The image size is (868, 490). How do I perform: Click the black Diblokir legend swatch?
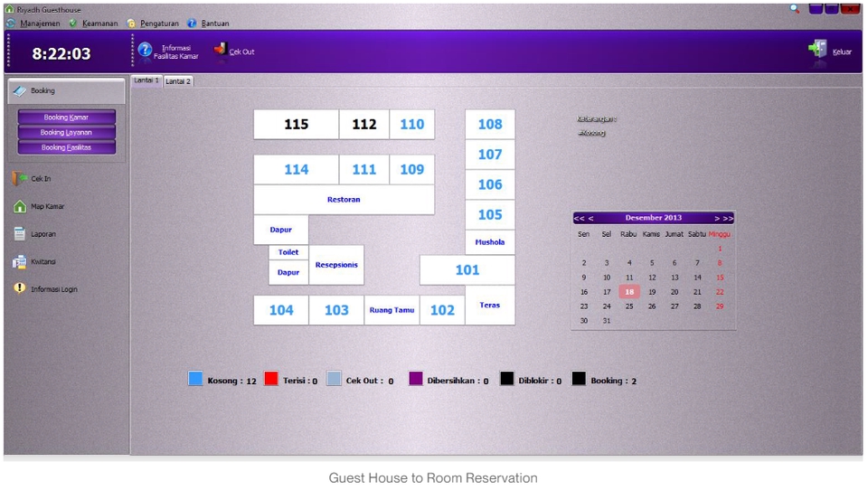[507, 379]
